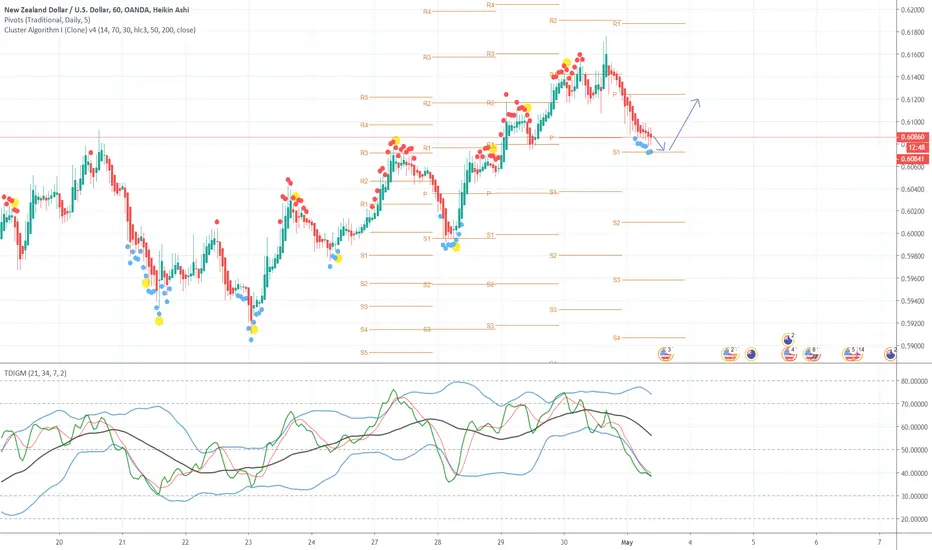Click the 0.62000 price scale label
This screenshot has height=550, width=932.
(912, 10)
